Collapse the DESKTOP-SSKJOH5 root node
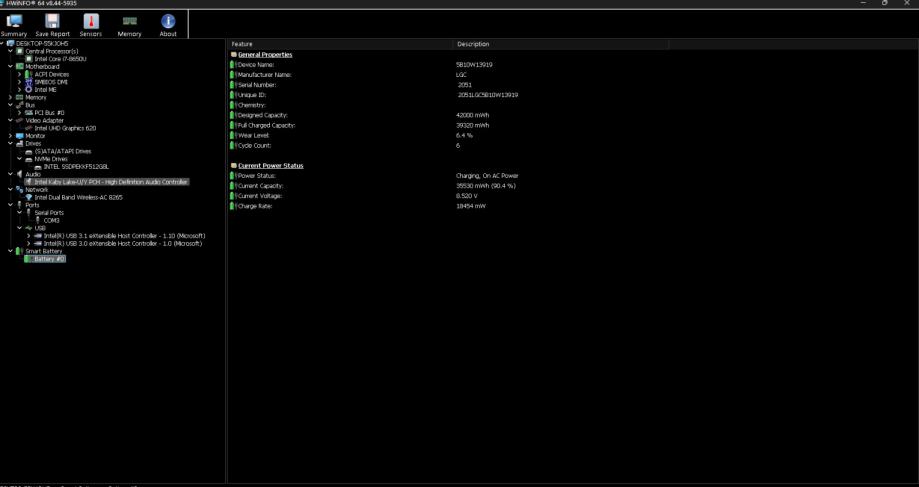 pyautogui.click(x=2, y=43)
